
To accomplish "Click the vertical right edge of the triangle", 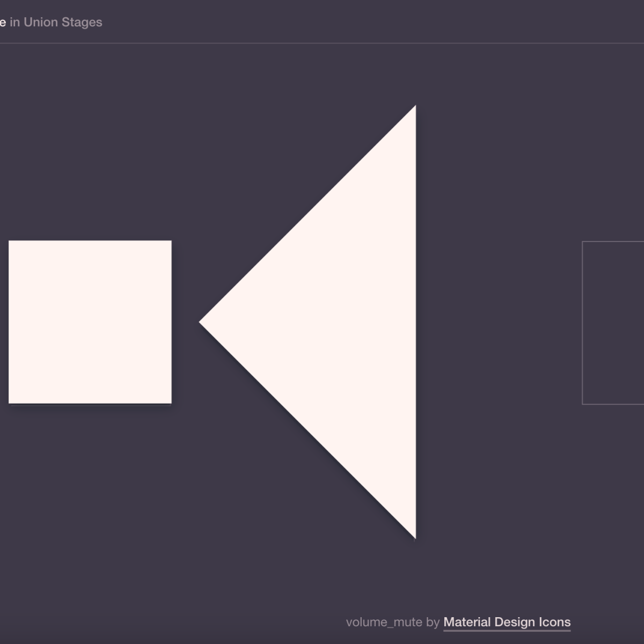I will (415, 322).
